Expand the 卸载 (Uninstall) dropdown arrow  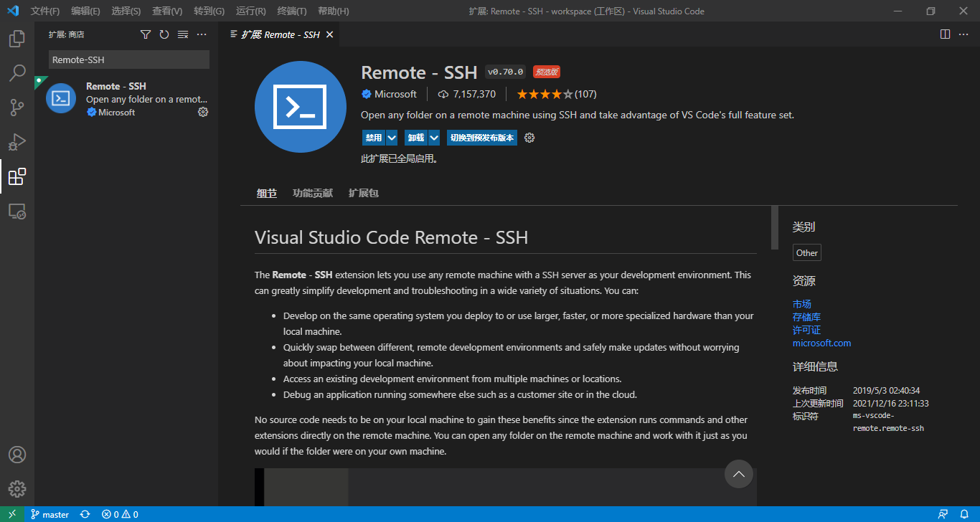coord(434,138)
